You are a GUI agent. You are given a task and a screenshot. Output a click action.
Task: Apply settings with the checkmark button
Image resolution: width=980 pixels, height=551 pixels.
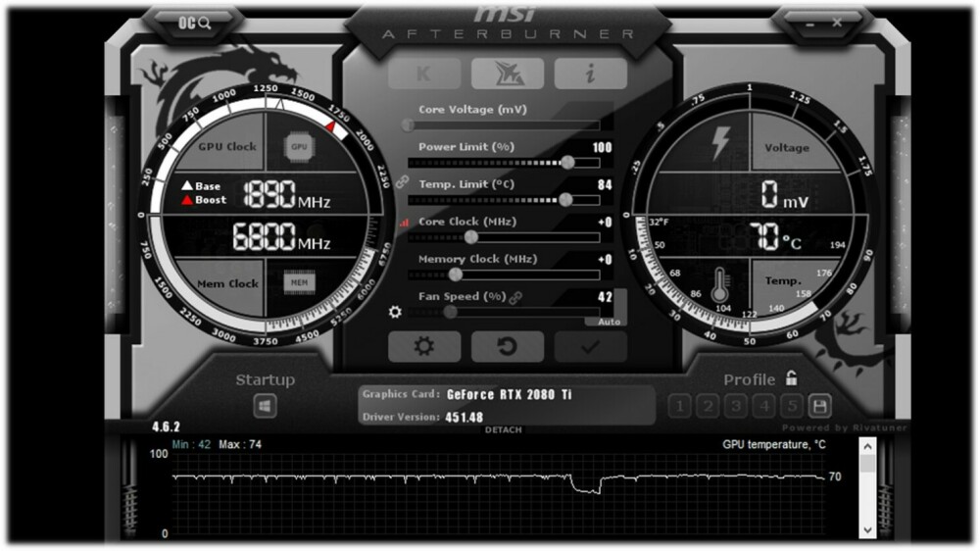[x=590, y=346]
